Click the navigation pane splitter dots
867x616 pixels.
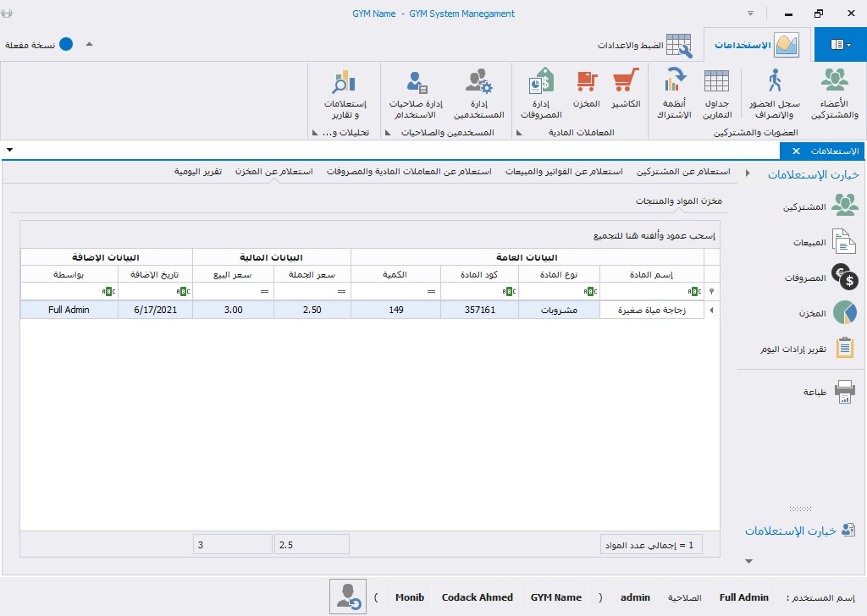click(x=800, y=509)
